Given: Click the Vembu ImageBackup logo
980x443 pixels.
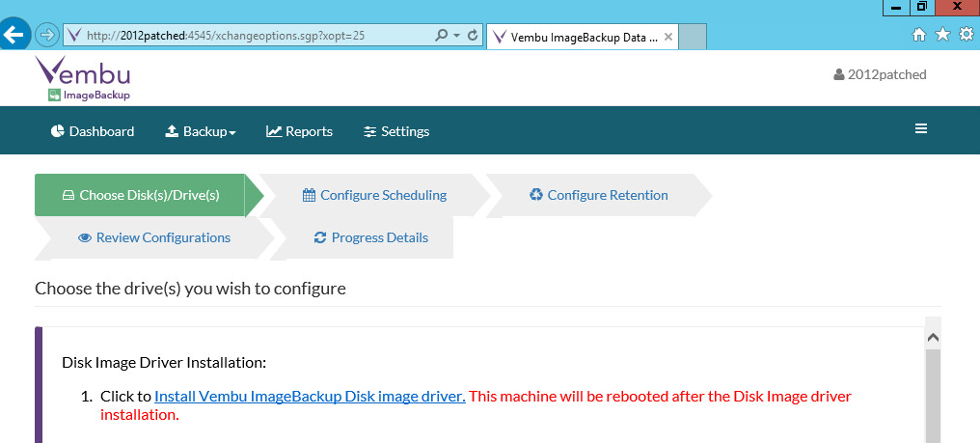Looking at the screenshot, I should (83, 78).
